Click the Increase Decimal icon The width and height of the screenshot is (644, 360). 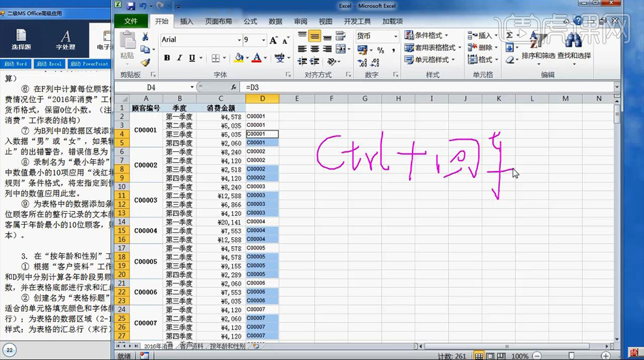click(362, 62)
